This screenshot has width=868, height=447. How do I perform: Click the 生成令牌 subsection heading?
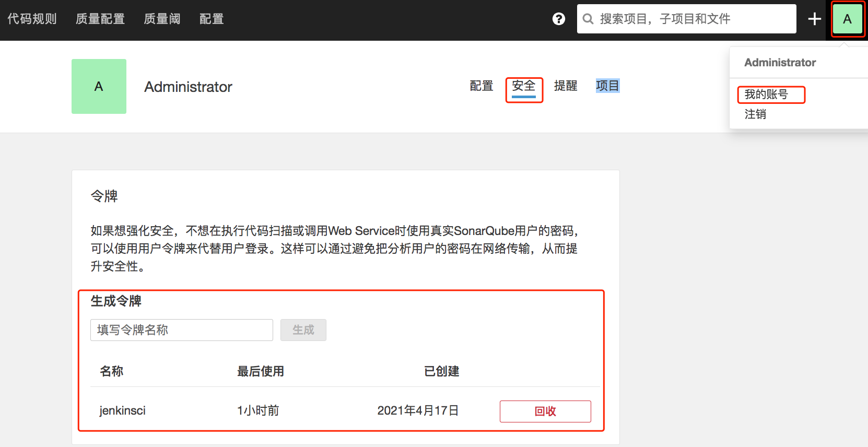pos(116,301)
